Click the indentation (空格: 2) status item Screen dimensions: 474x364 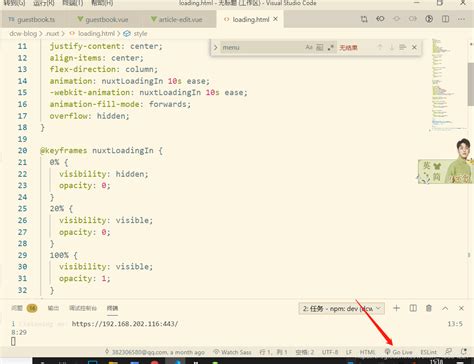tap(305, 352)
